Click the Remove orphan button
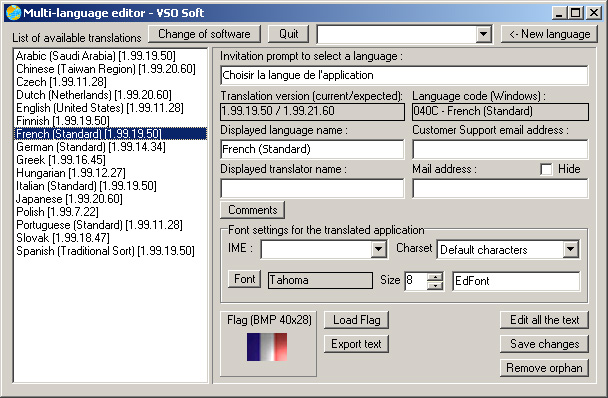The height and width of the screenshot is (398, 608). (544, 368)
